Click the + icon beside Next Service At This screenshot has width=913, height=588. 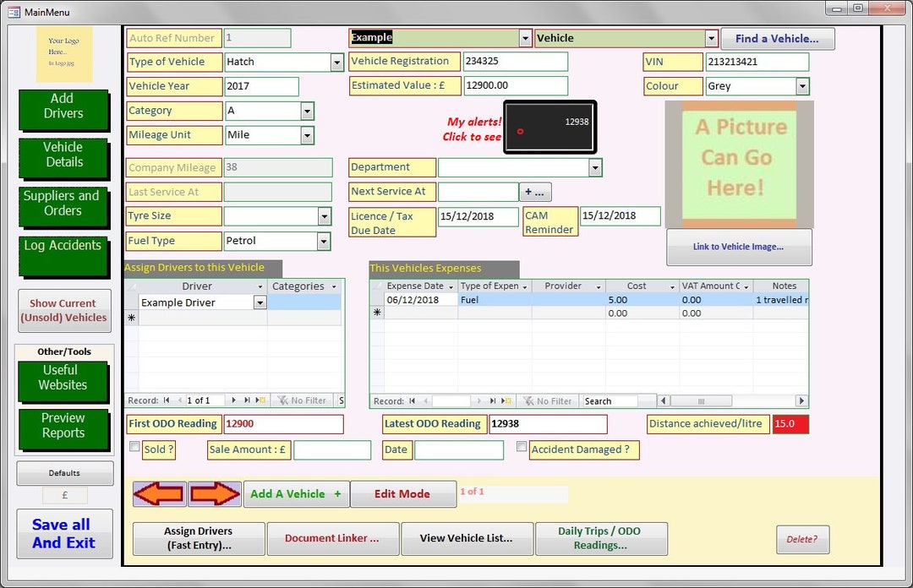(x=535, y=192)
